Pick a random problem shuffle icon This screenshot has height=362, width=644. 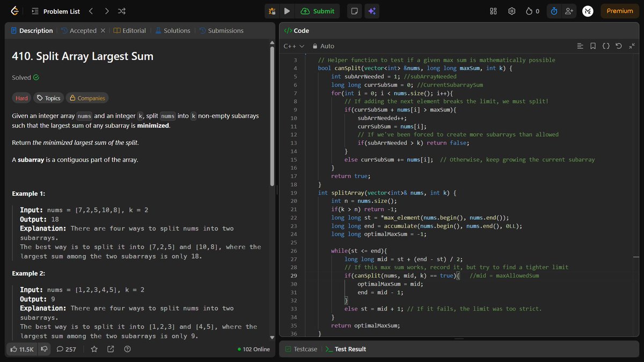(x=122, y=11)
